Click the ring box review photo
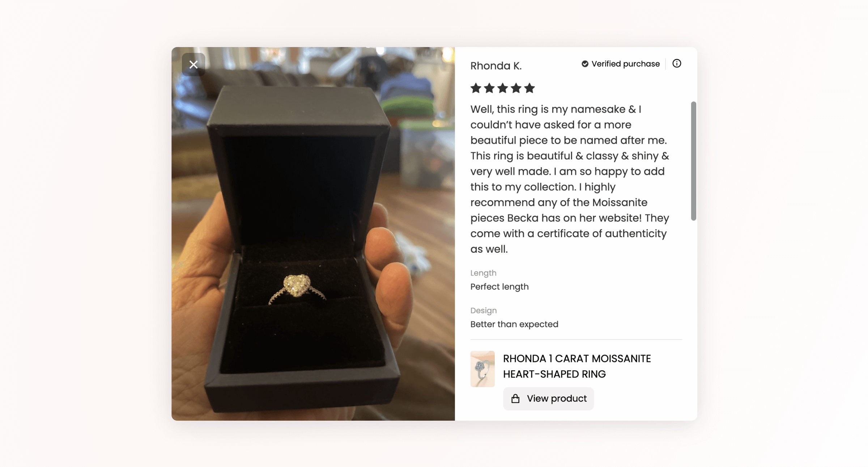This screenshot has height=467, width=868. coord(313,234)
